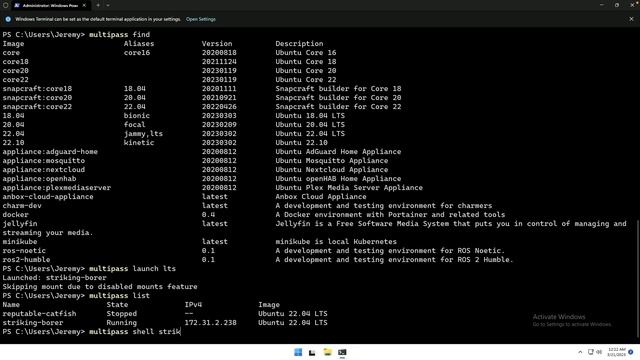Click the 'anbox-cloud-appliance' row text
This screenshot has width=640, height=360.
tap(48, 197)
